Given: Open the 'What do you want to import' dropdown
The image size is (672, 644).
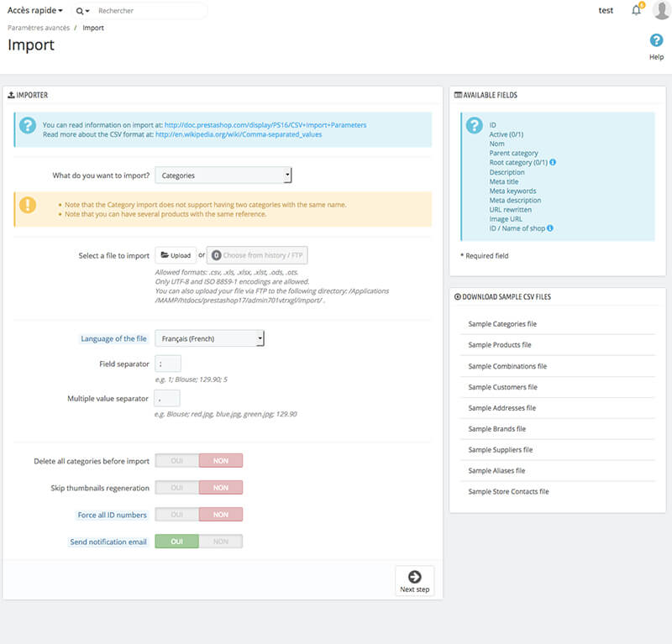Looking at the screenshot, I should (223, 175).
